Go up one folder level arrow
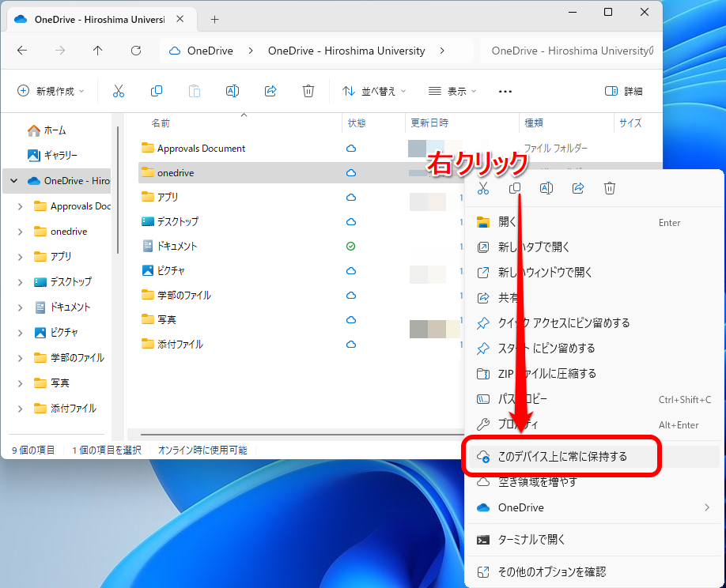This screenshot has width=726, height=588. [98, 51]
